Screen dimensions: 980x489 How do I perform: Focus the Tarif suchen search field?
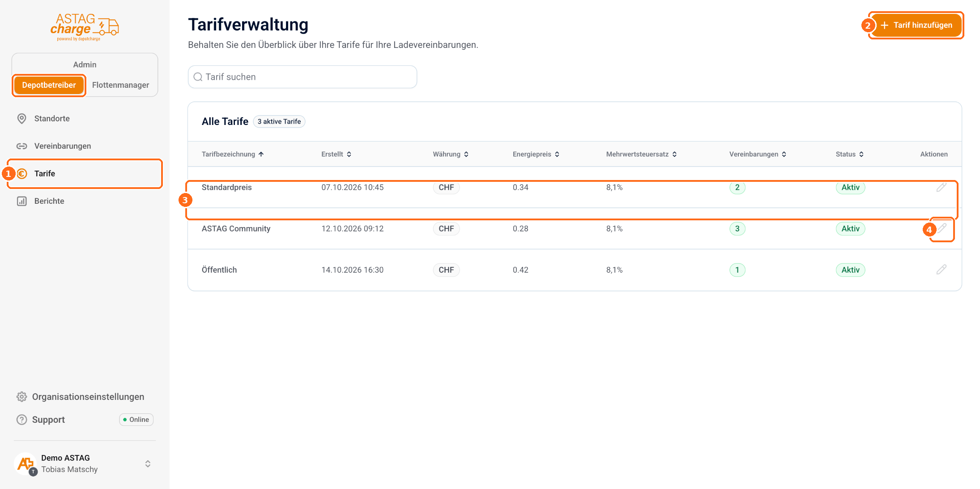tap(303, 77)
